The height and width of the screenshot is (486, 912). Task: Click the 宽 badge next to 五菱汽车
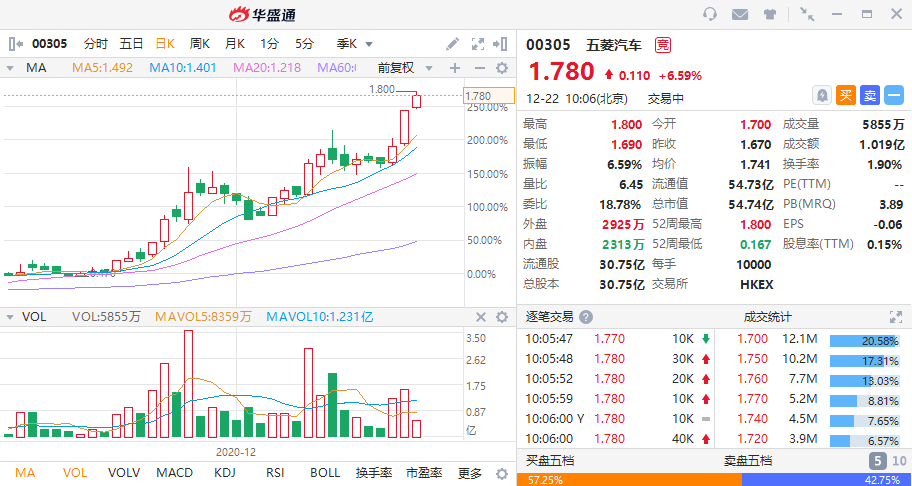pos(662,45)
